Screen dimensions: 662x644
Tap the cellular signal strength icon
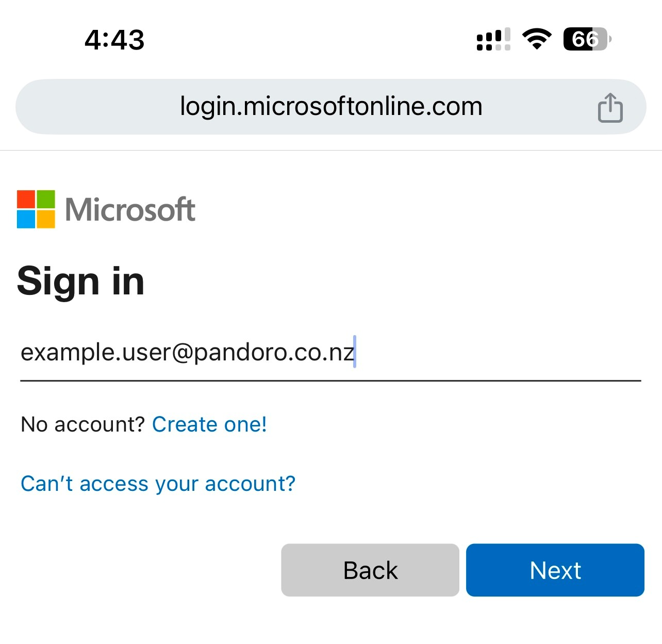(493, 39)
